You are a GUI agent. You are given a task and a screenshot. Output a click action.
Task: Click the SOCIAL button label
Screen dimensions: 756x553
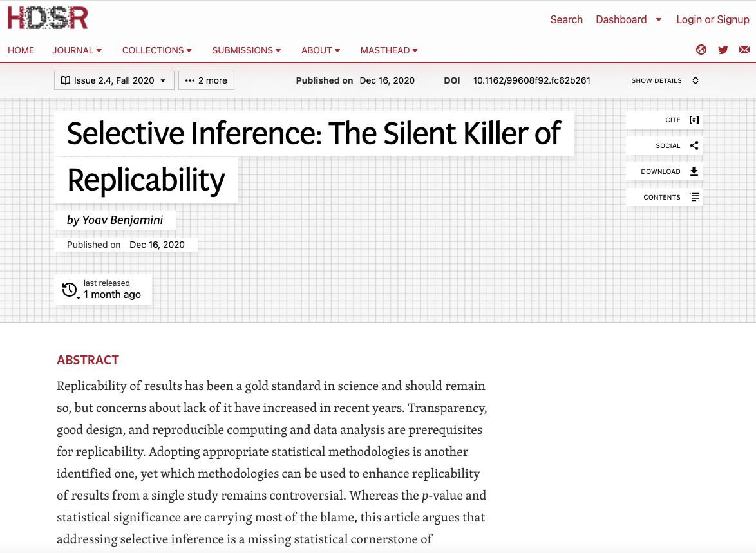[x=668, y=145]
